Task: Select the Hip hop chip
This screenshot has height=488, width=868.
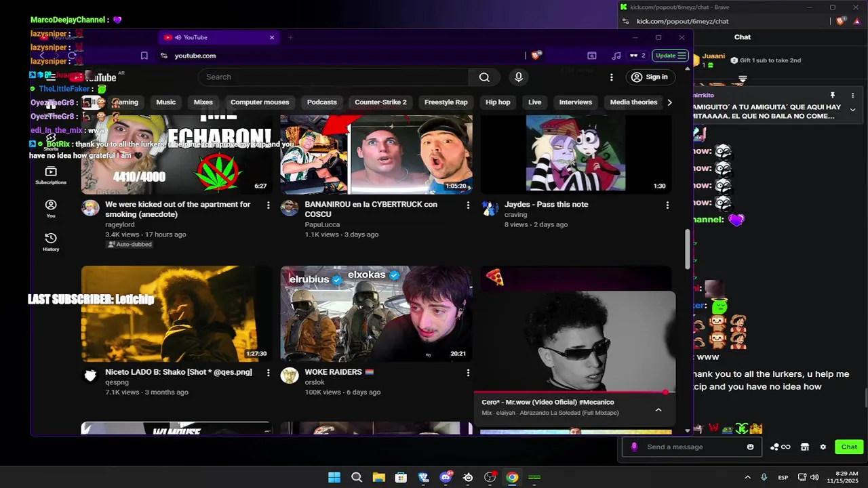Action: tap(498, 102)
